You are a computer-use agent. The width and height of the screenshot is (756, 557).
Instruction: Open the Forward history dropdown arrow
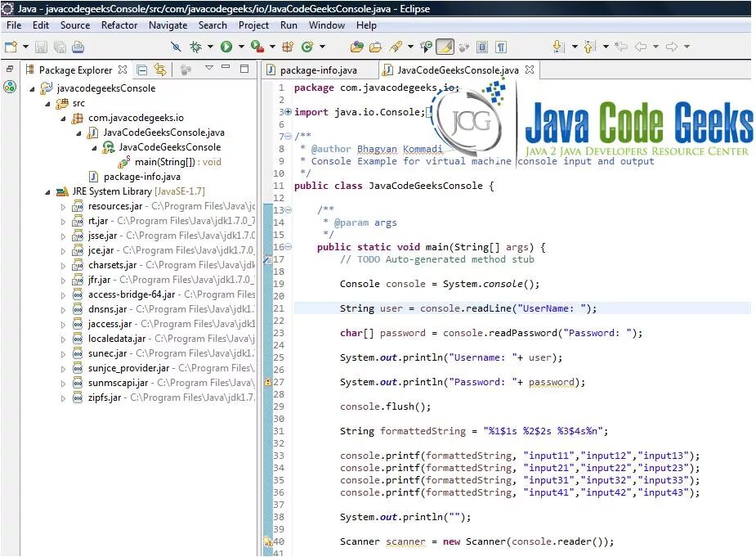coord(687,47)
